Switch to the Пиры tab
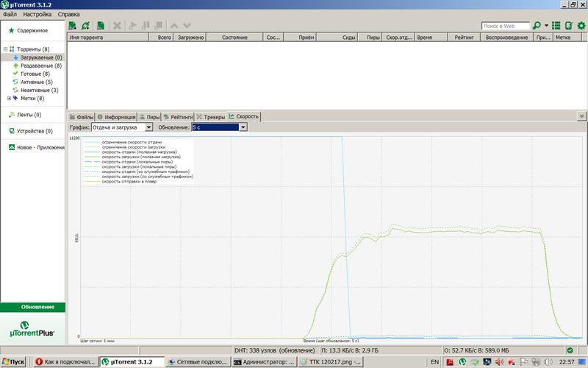The width and height of the screenshot is (588, 368). (150, 117)
